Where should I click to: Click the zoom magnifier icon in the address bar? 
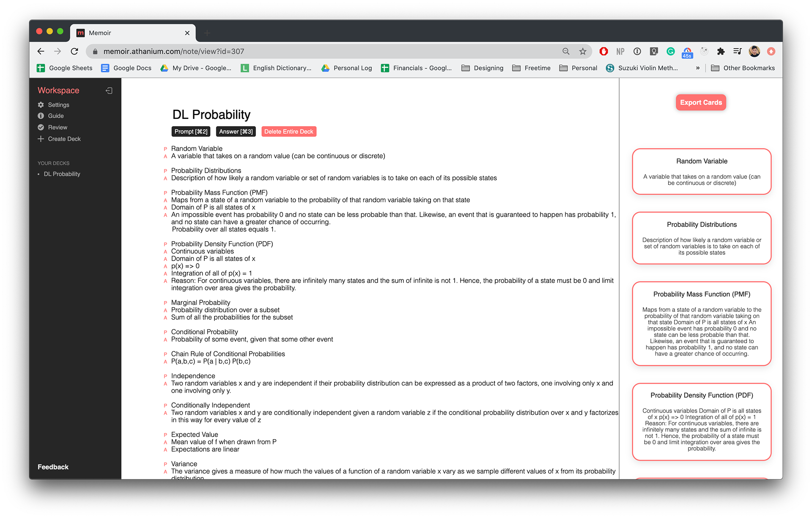click(566, 51)
